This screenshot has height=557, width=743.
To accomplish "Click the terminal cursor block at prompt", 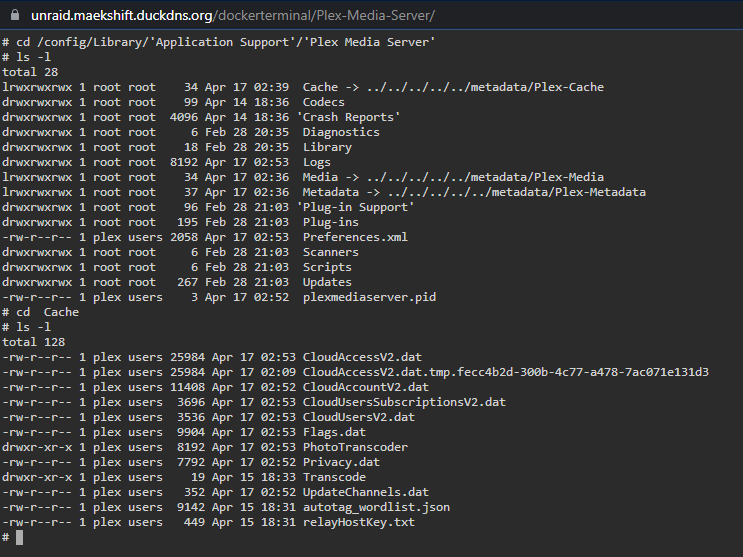I will point(19,538).
